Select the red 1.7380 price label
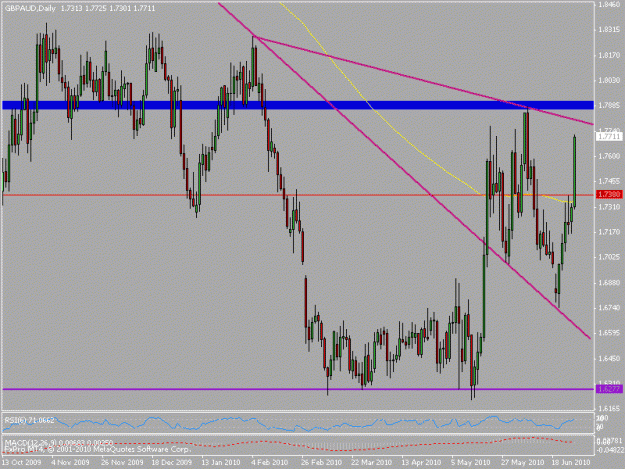The width and height of the screenshot is (625, 469). coord(609,194)
